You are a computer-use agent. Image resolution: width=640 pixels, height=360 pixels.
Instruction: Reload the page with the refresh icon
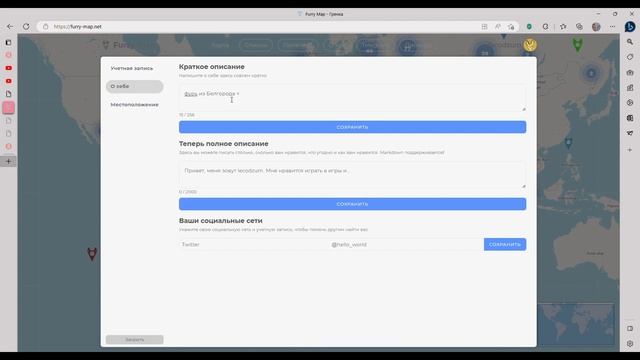point(26,27)
